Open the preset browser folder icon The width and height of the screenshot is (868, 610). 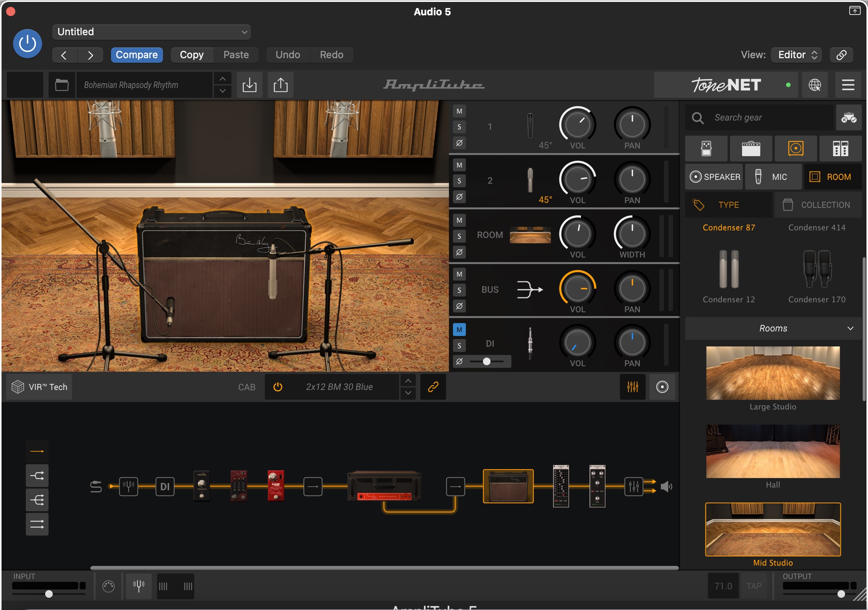point(62,85)
